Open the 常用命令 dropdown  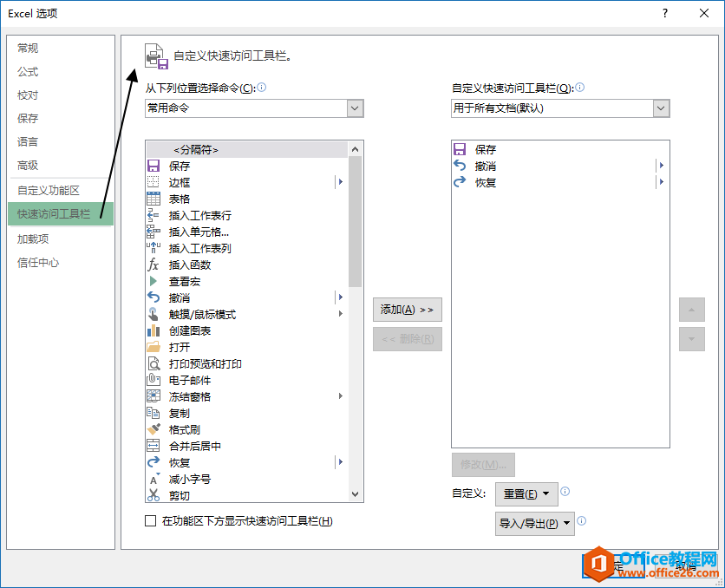355,108
